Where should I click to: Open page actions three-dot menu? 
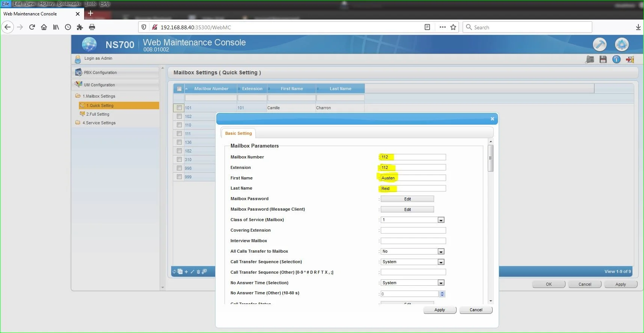tap(443, 27)
